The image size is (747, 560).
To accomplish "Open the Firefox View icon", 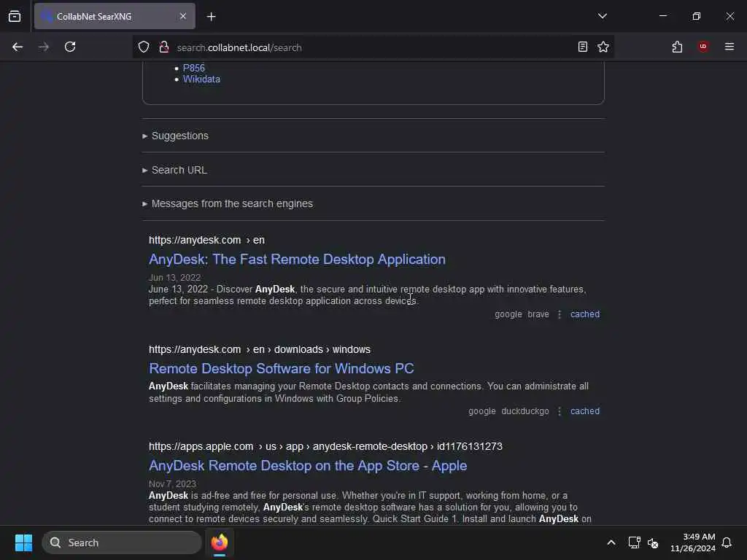I will point(15,16).
